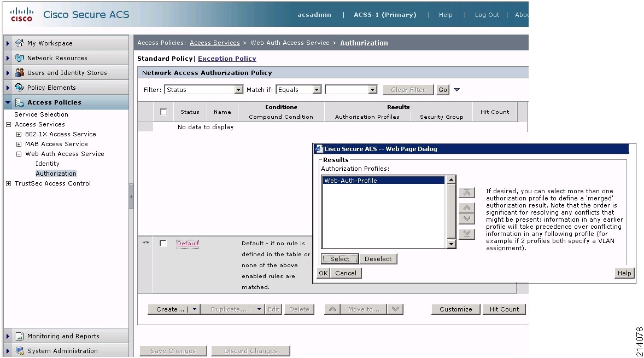Open the Monitoring and Reports menu
Screen dimensions: 644x358
[x=66, y=336]
